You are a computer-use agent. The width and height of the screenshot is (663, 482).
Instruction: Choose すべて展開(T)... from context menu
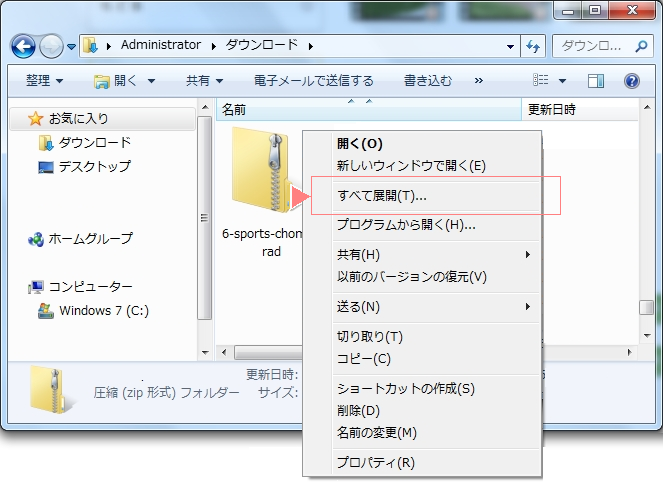coord(382,195)
